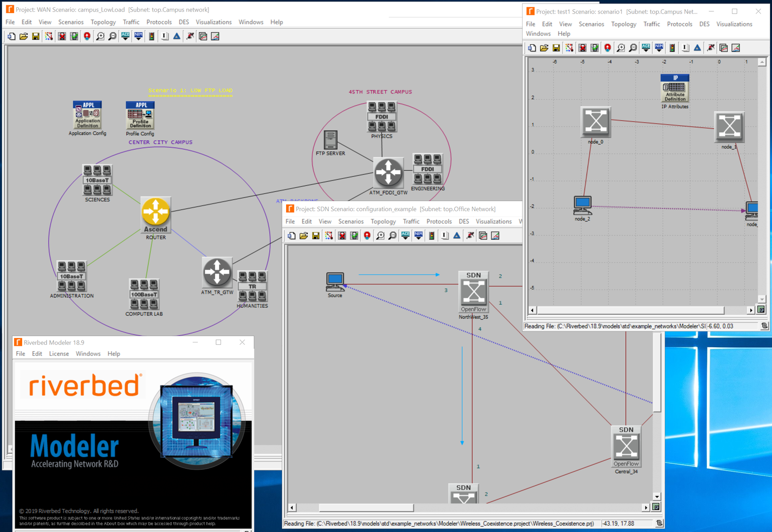
Task: Select the FTP SERVER node
Action: coord(331,140)
